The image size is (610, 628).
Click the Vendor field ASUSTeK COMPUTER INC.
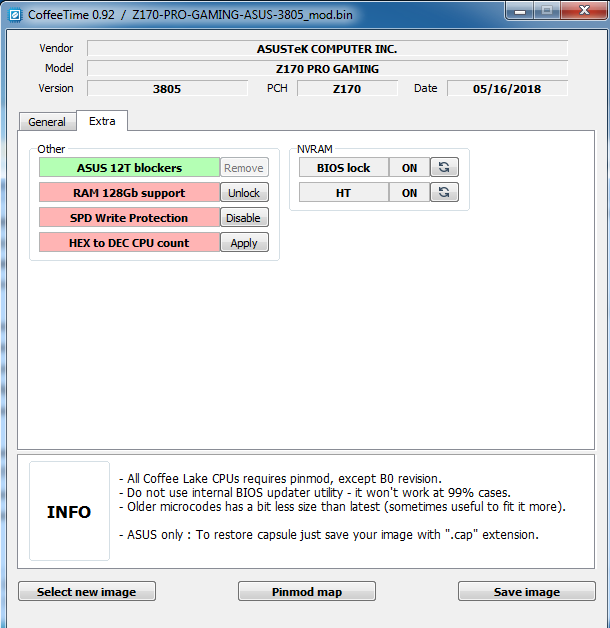(x=327, y=48)
